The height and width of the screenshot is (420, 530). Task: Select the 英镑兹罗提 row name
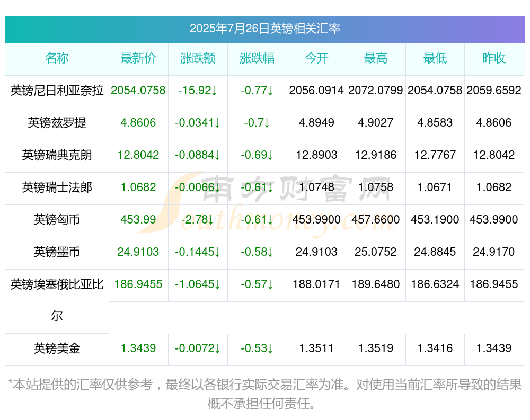[x=57, y=123]
